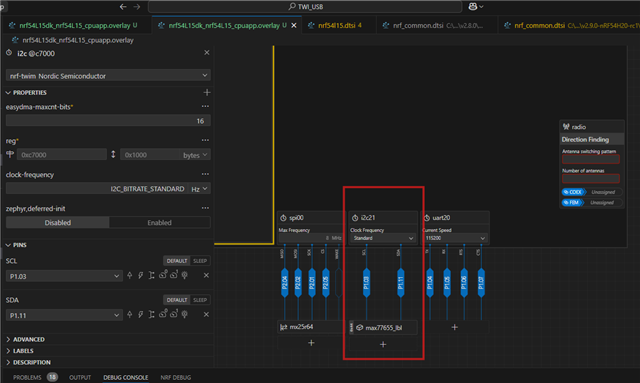Click the TWI_USB search box

coord(305,7)
